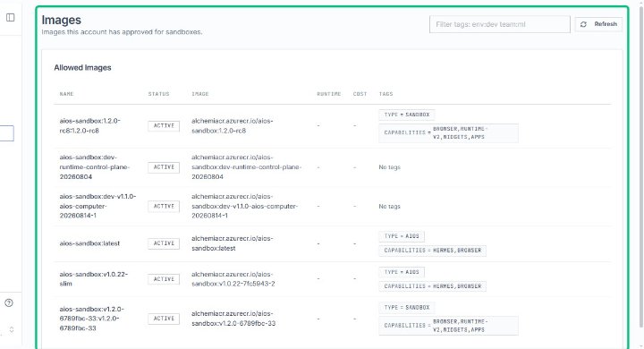644x349 pixels.
Task: Click ACTIVE badge for v1.2.0-6789fbc-33 row
Action: (x=164, y=319)
